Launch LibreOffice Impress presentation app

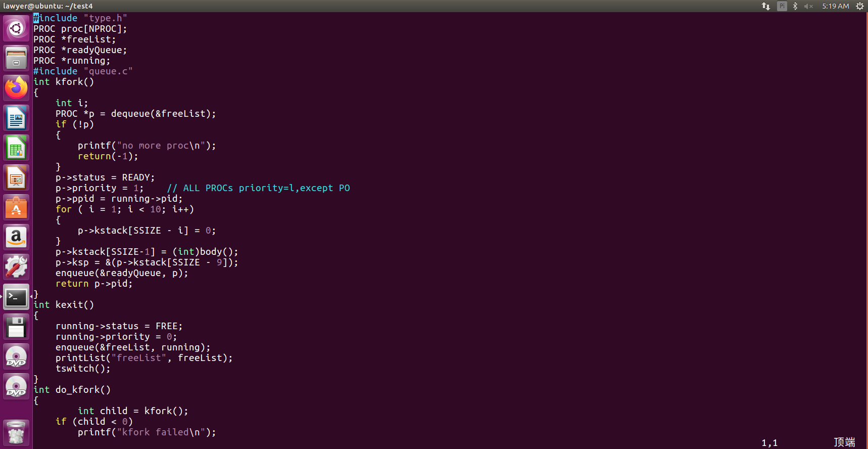click(x=16, y=178)
